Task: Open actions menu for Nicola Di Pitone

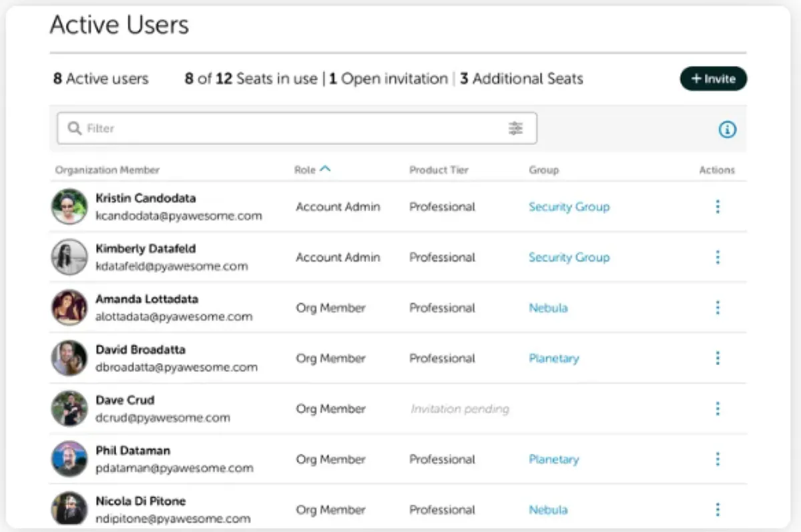Action: coord(718,510)
